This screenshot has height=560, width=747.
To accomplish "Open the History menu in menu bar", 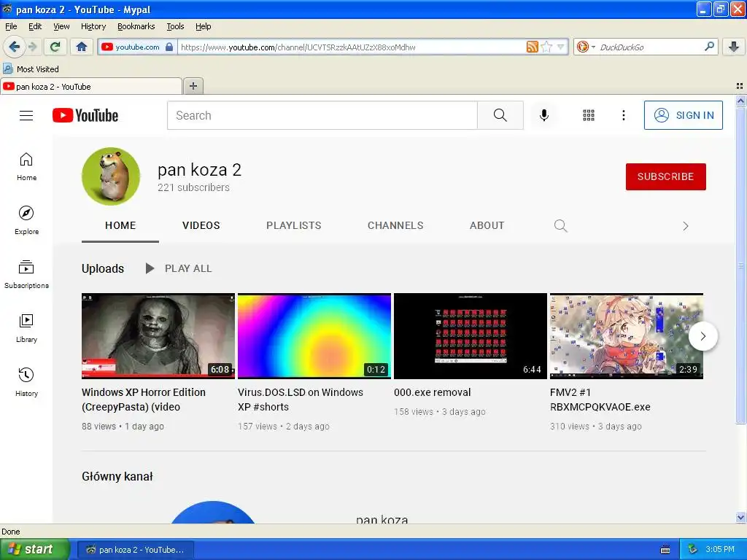I will [x=93, y=26].
